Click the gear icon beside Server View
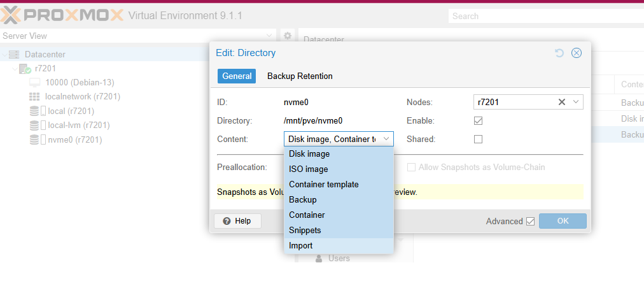Viewport: 644px width, 293px height. click(x=288, y=36)
